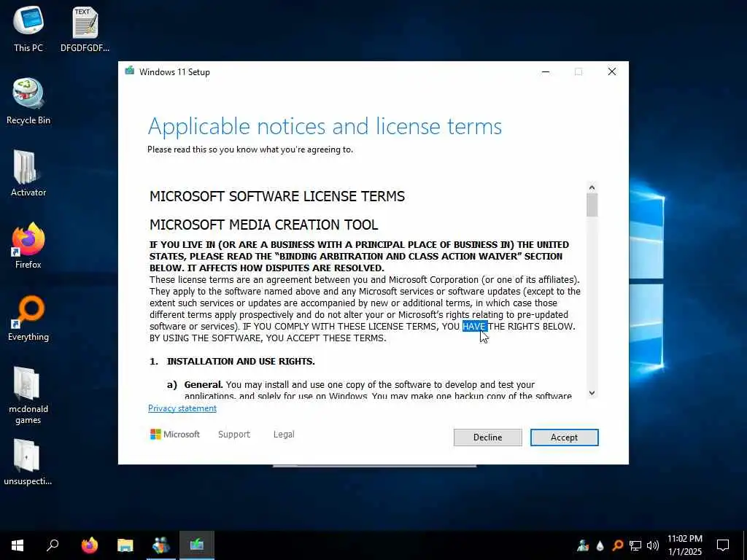Select the unsuspecti... folder on desktop

[28, 462]
